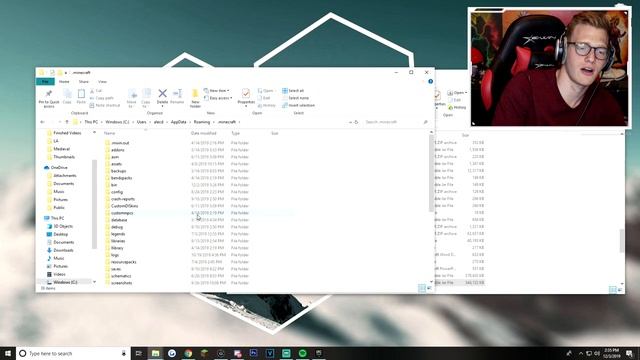Click the Type here to search box

point(73,353)
